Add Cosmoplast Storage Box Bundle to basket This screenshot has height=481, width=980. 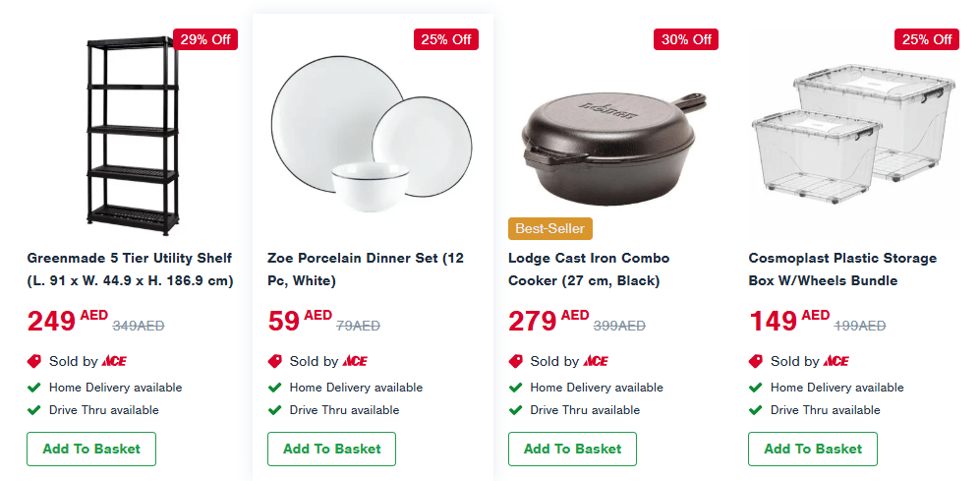[x=813, y=449]
